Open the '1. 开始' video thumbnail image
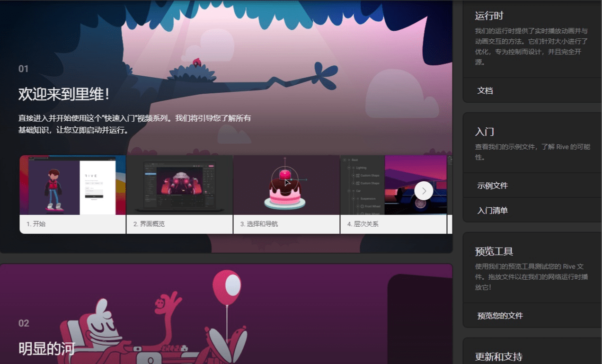Image resolution: width=602 pixels, height=364 pixels. [x=73, y=185]
